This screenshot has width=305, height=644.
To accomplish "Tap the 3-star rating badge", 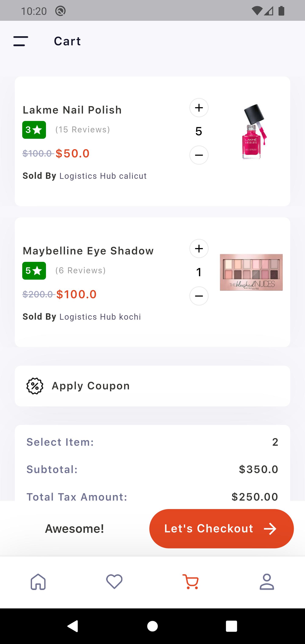I will click(34, 130).
